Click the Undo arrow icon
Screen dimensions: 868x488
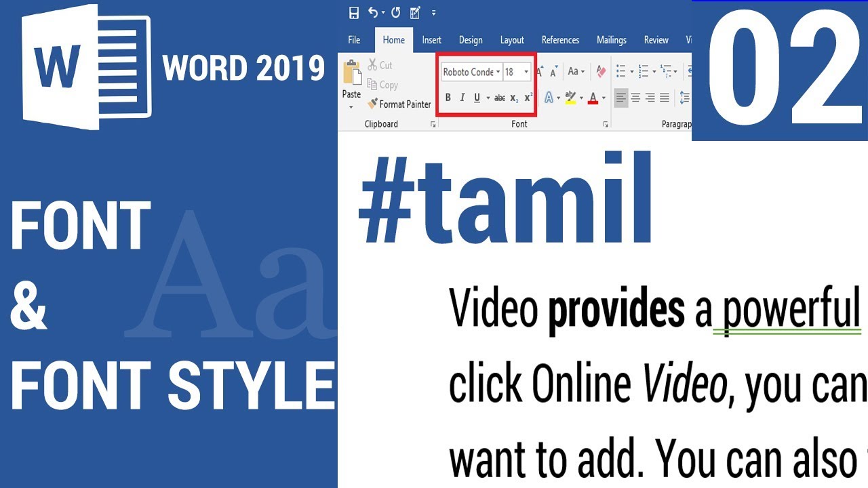pos(373,12)
